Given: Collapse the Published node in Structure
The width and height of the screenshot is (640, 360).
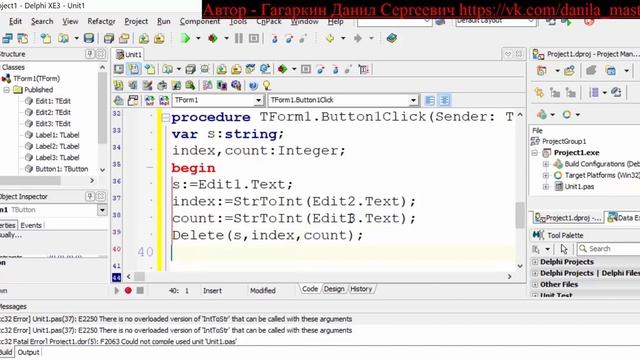Looking at the screenshot, I should (7, 90).
